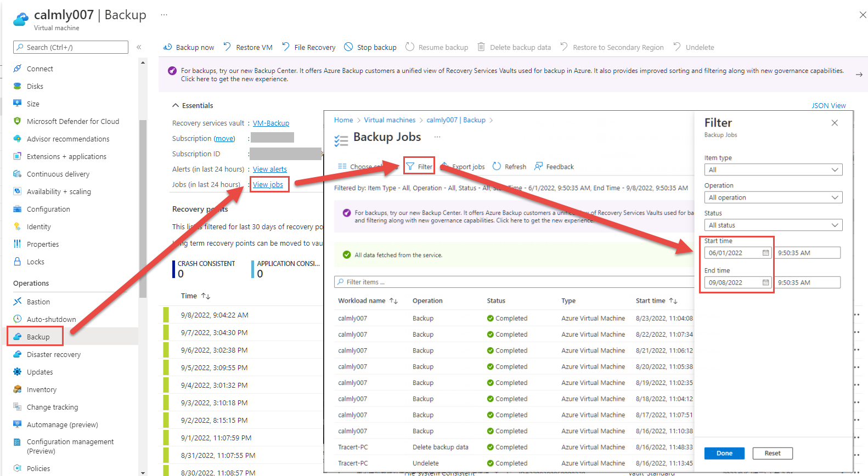Viewport: 868px width, 476px height.
Task: Open the Start time calendar picker
Action: point(766,253)
